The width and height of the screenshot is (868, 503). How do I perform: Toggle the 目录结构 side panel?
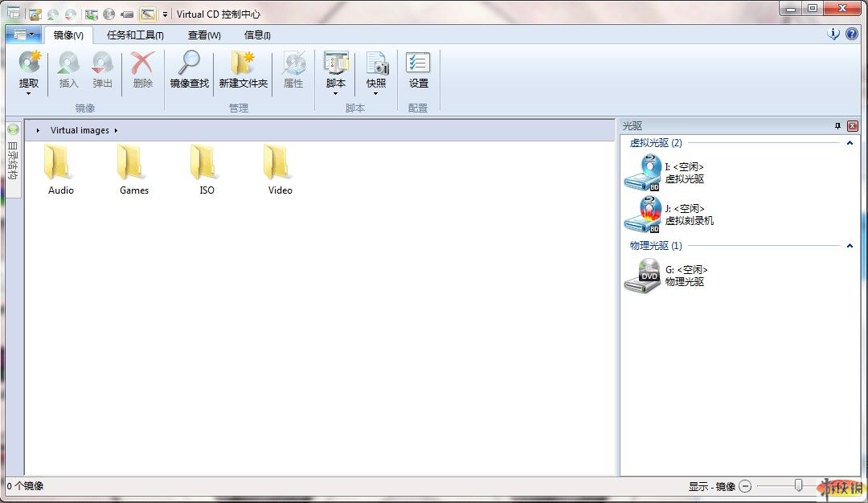click(x=13, y=157)
